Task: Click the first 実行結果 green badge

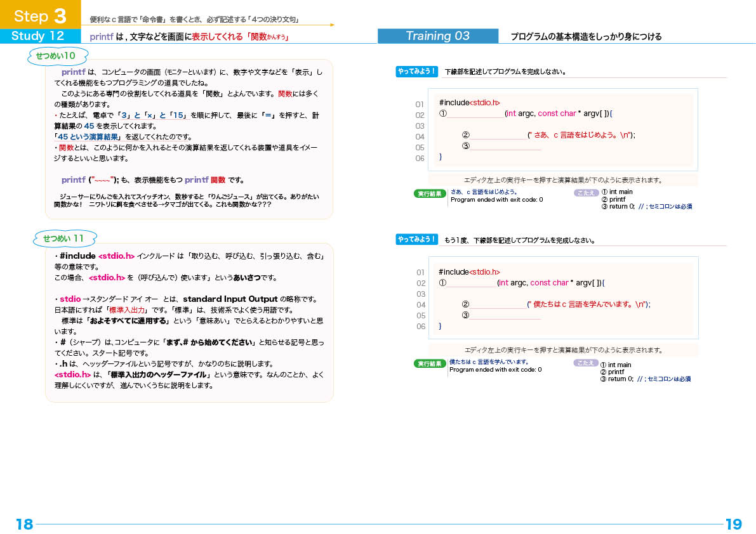Action: click(x=430, y=193)
